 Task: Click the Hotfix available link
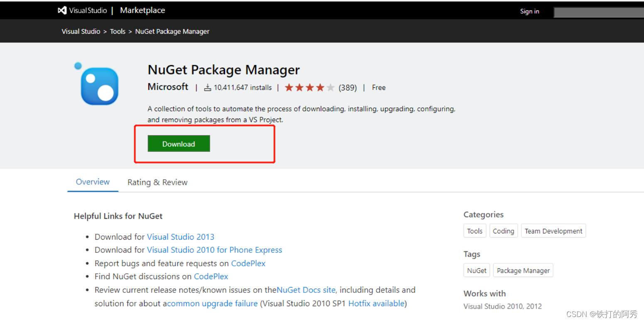tap(376, 303)
